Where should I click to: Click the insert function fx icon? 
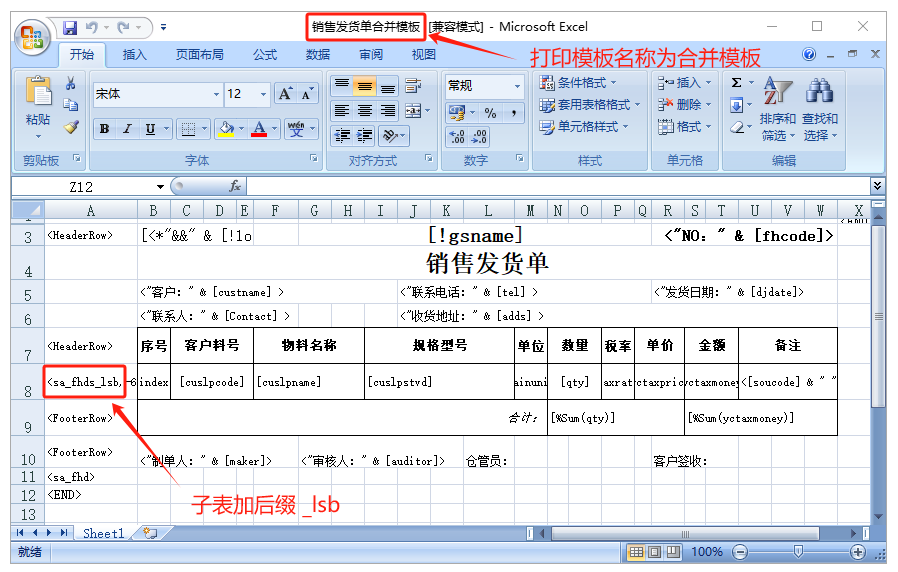[235, 186]
